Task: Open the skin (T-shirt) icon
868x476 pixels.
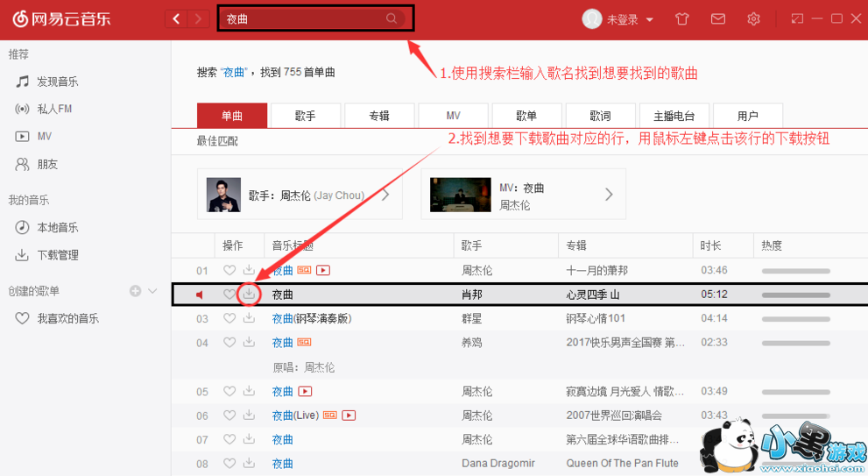Action: [682, 18]
